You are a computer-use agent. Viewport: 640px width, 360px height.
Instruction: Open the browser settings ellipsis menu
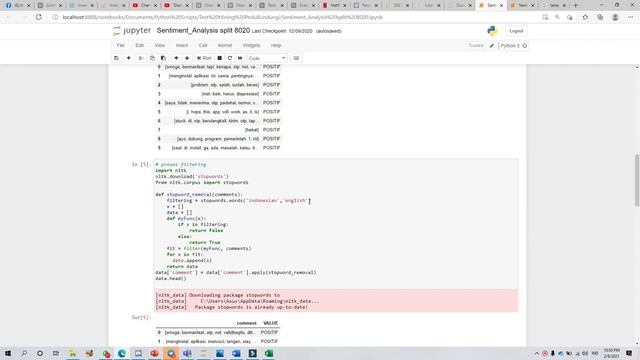(x=631, y=17)
